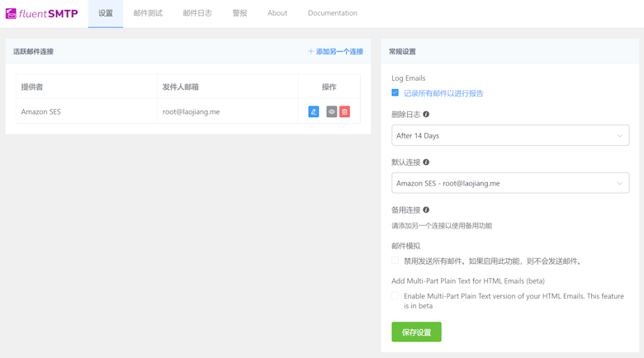Enable the 邮件模拟 disable-sending checkbox
Screen dimensions: 644x358
tap(395, 261)
